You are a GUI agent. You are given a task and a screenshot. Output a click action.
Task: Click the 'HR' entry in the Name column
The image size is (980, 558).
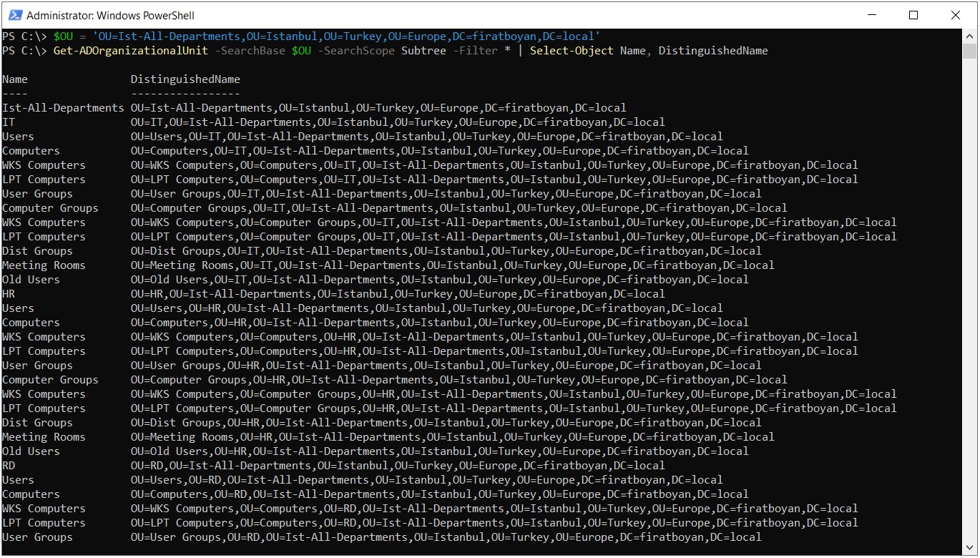click(x=9, y=294)
